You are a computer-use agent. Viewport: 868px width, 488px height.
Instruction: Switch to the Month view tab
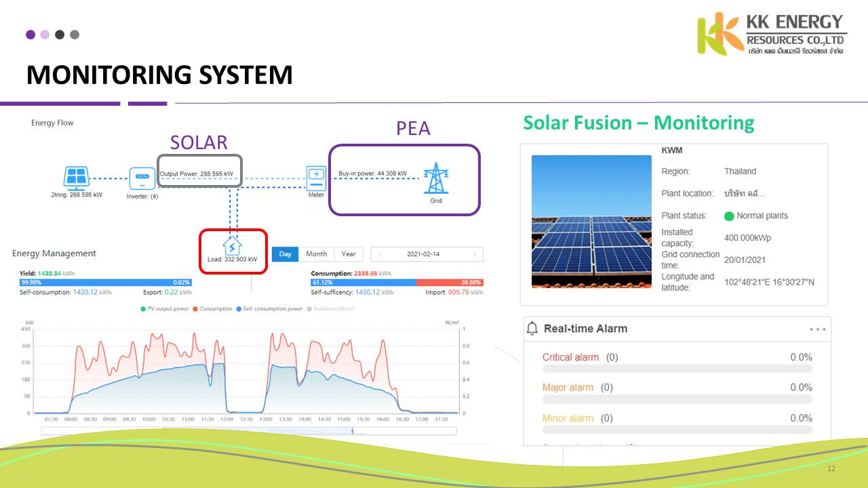tap(316, 253)
